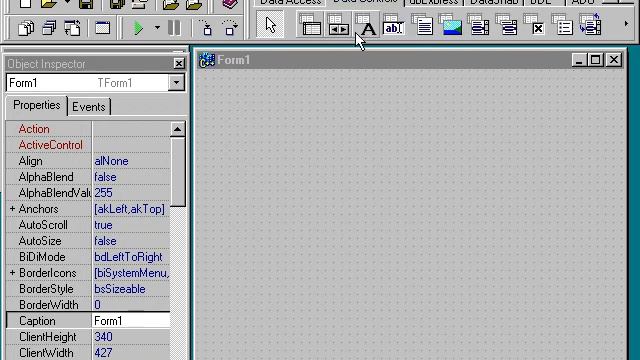This screenshot has width=640, height=360.
Task: Open the Object Inspector component selector dropdown arrow
Action: click(x=176, y=82)
